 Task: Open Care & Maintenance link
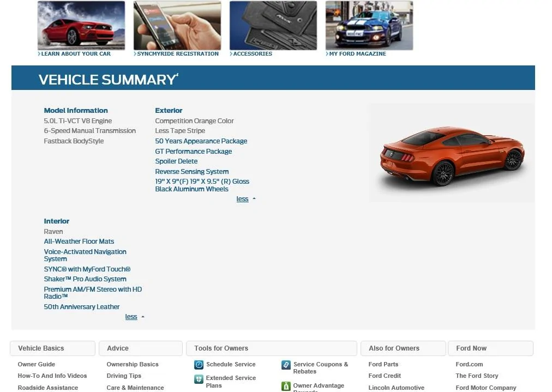coord(135,388)
